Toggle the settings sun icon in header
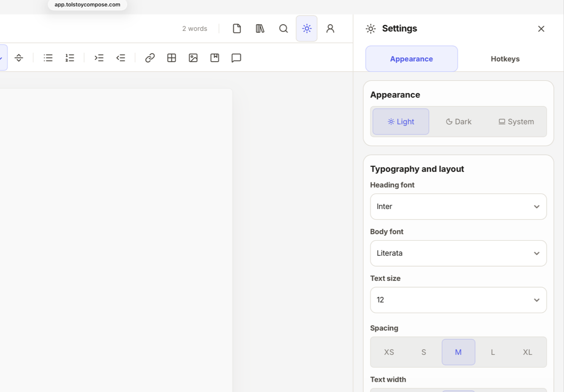Image resolution: width=564 pixels, height=392 pixels. click(307, 28)
